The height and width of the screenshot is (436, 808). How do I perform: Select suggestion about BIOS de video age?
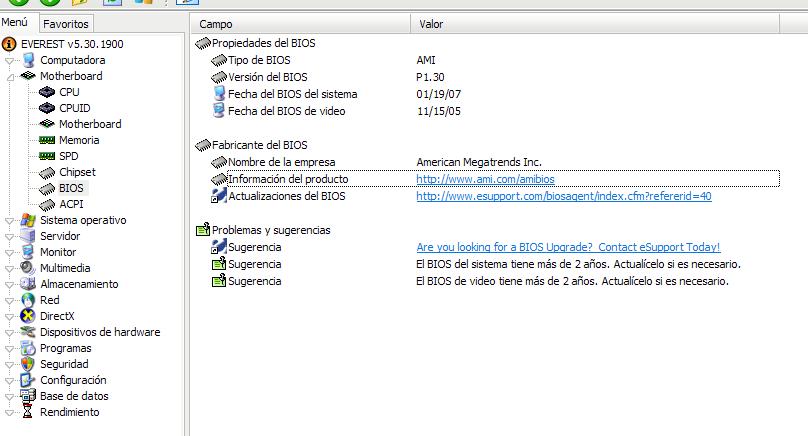tap(572, 281)
